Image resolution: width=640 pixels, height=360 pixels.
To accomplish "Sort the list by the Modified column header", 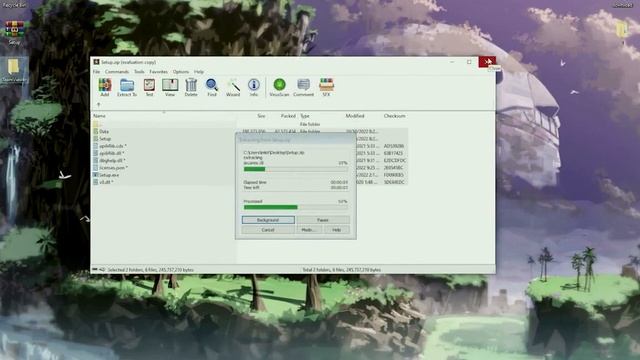I will tap(355, 116).
